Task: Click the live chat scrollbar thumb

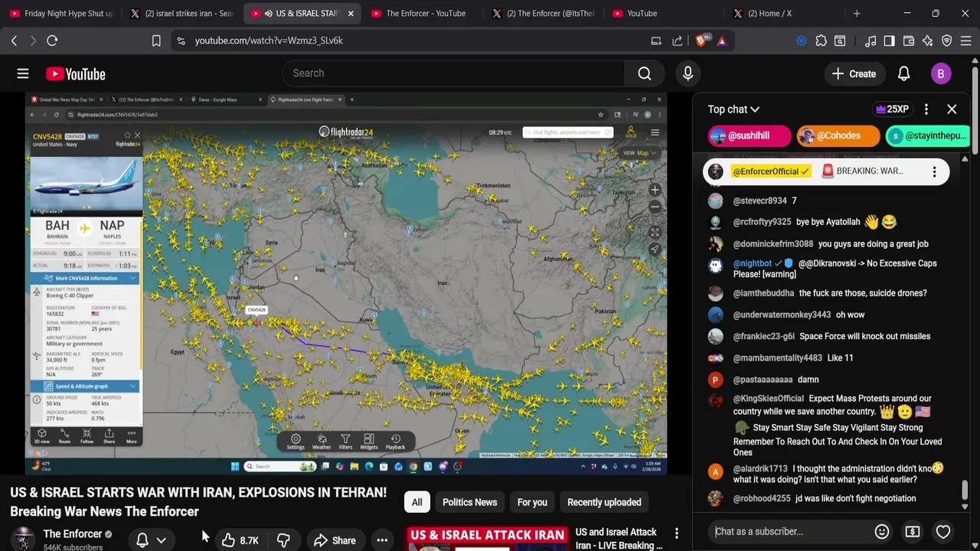Action: 965,491
